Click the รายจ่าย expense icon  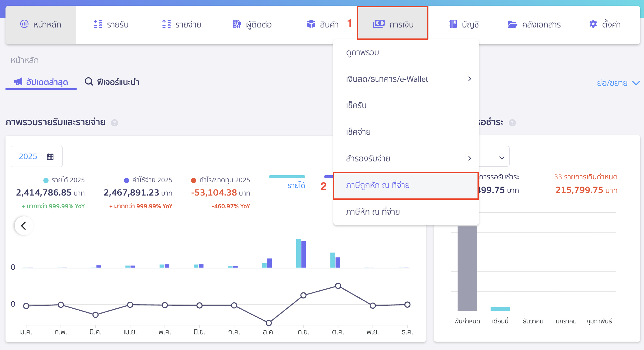tap(166, 24)
